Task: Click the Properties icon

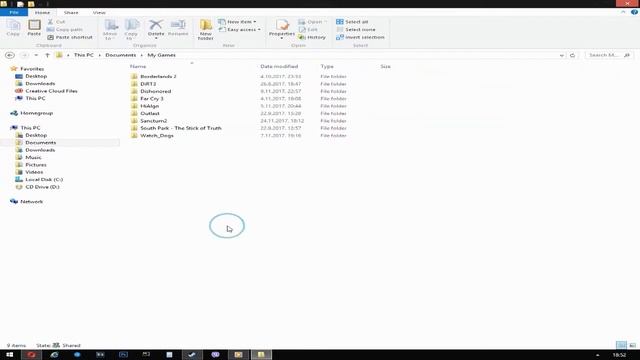Action: coord(282,29)
